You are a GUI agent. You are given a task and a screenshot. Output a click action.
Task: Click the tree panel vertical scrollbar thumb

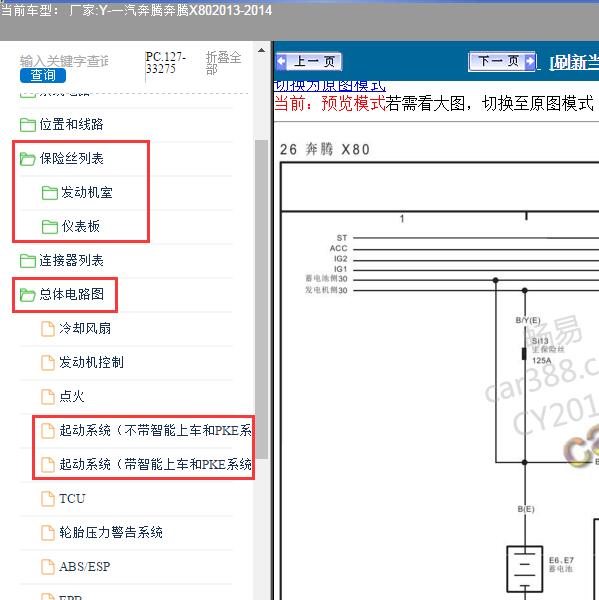[261, 298]
